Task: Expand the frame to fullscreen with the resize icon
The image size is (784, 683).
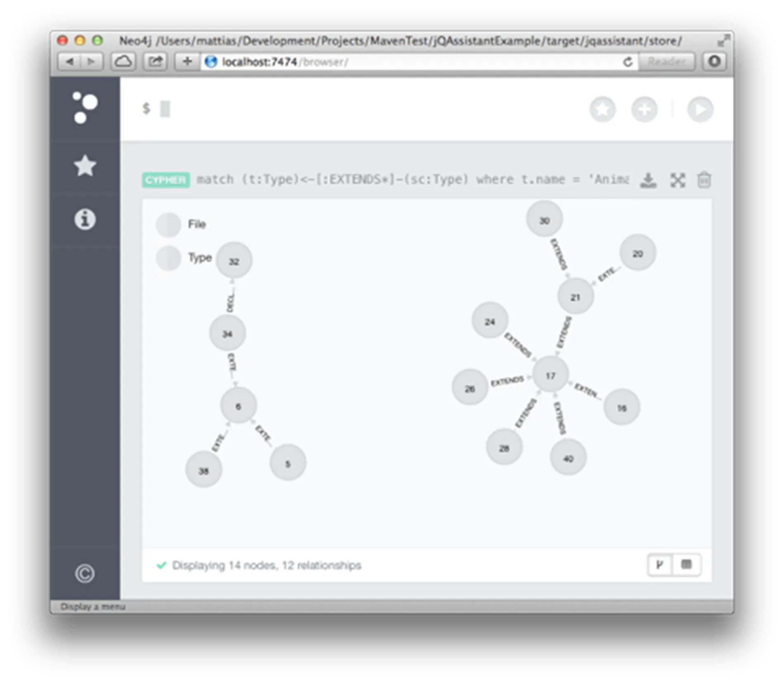Action: point(677,180)
